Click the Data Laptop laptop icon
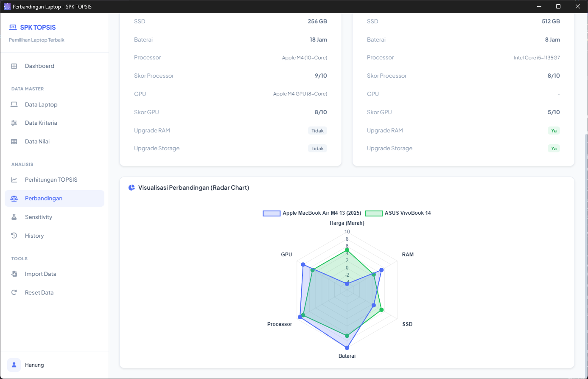588x379 pixels. [14, 104]
